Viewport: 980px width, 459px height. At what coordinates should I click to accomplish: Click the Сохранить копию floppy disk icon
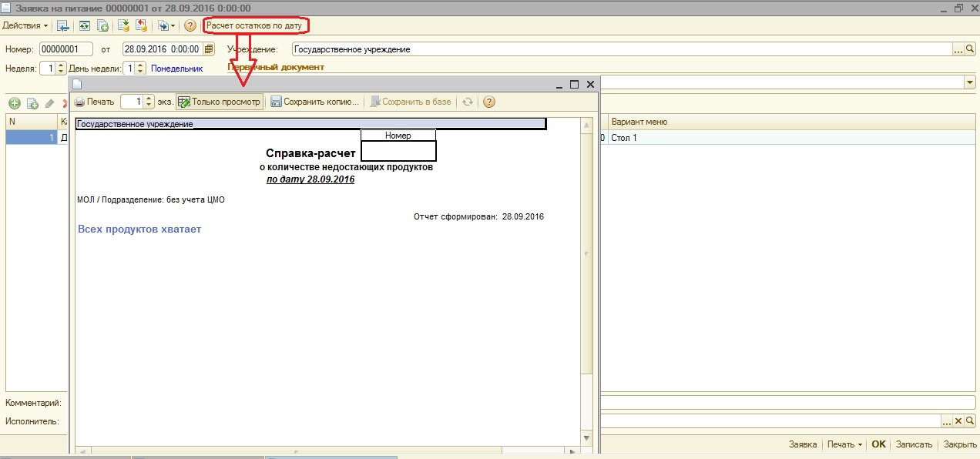click(x=276, y=102)
